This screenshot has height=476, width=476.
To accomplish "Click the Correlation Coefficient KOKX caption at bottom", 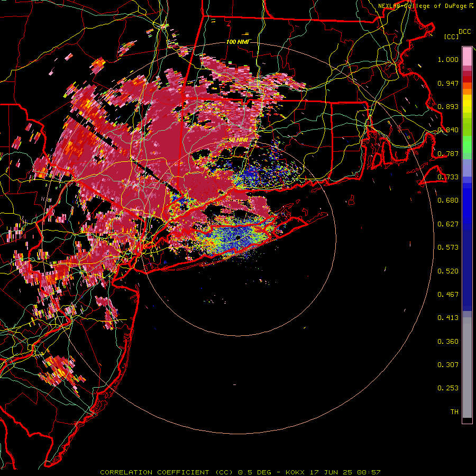I will (240, 472).
